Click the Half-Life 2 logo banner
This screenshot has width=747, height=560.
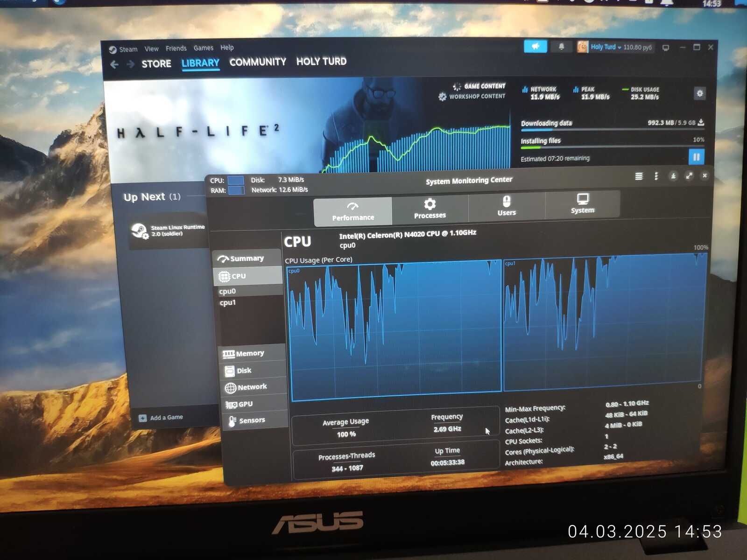click(198, 131)
